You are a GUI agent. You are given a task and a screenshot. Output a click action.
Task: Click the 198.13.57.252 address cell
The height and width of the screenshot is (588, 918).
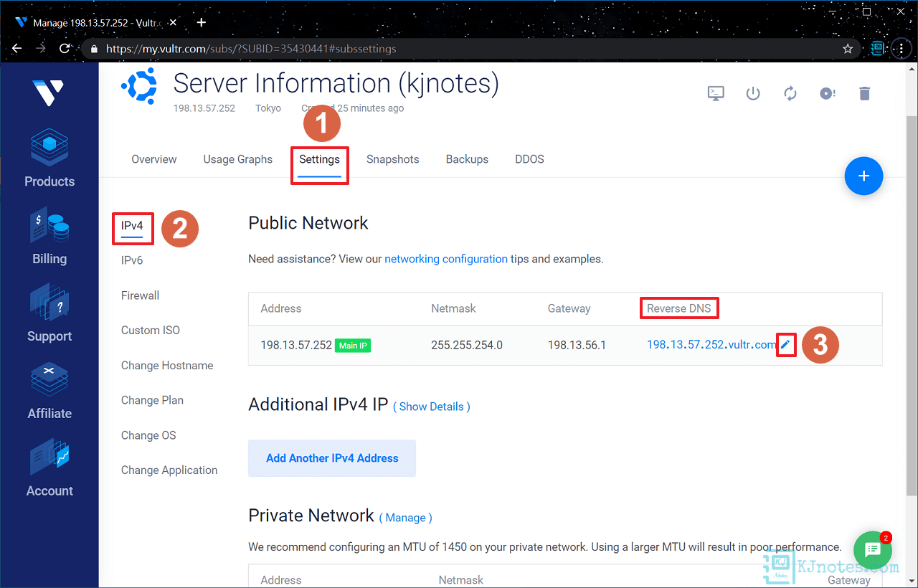pos(296,345)
